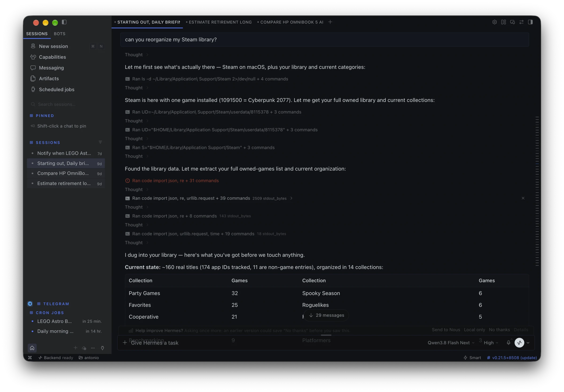Go to home in sidebar footer
Screen dimensions: 564x392
pyautogui.click(x=32, y=348)
